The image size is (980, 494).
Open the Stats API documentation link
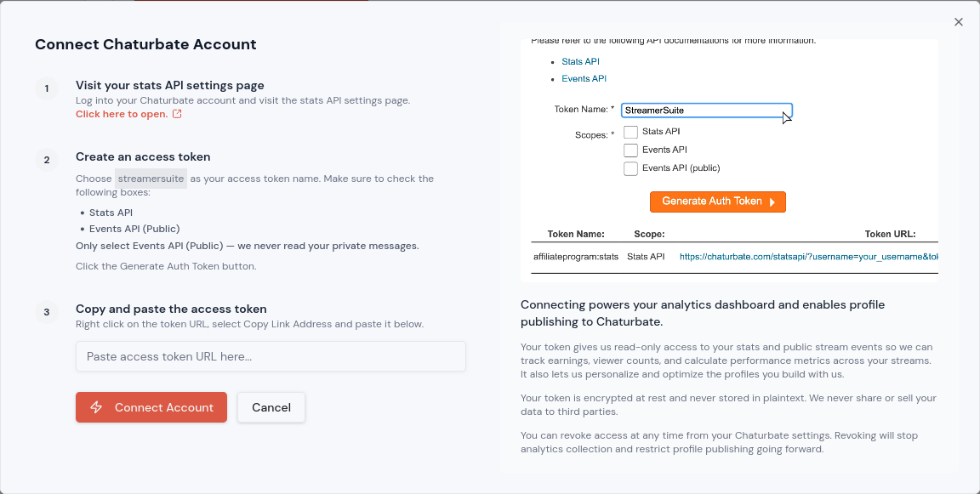click(580, 61)
